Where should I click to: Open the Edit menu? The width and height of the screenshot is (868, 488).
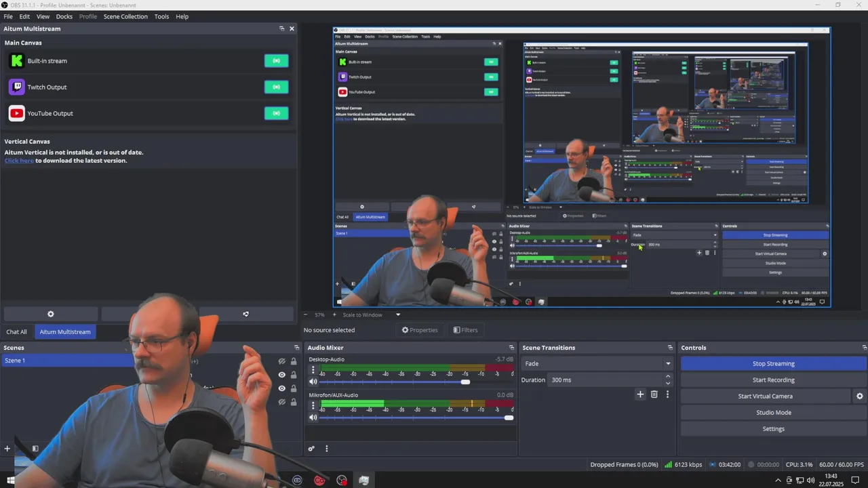(24, 16)
